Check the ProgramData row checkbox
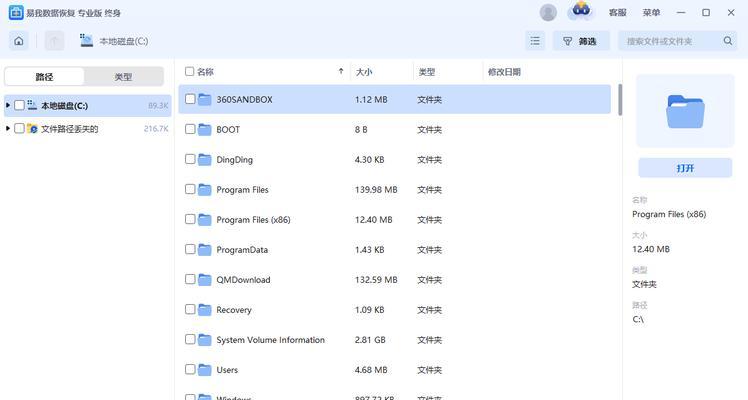The width and height of the screenshot is (748, 400). click(190, 249)
